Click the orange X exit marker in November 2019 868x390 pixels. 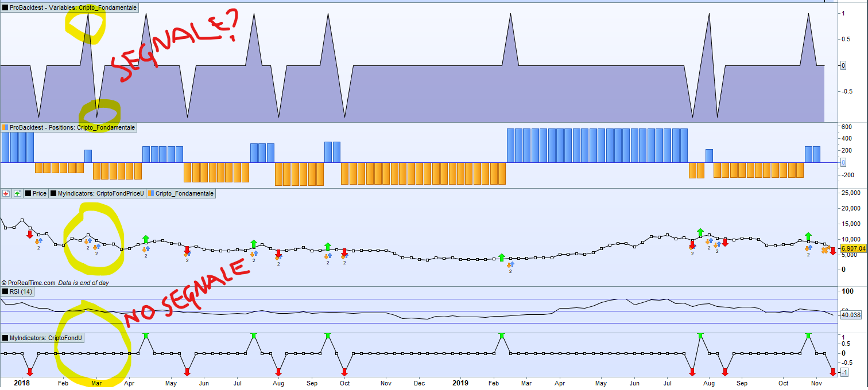[x=825, y=250]
